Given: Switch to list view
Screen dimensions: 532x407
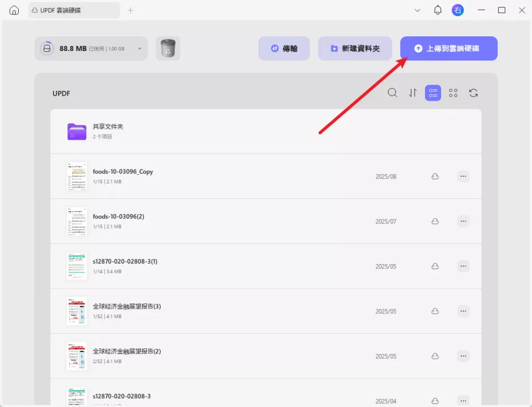Looking at the screenshot, I should [x=433, y=93].
